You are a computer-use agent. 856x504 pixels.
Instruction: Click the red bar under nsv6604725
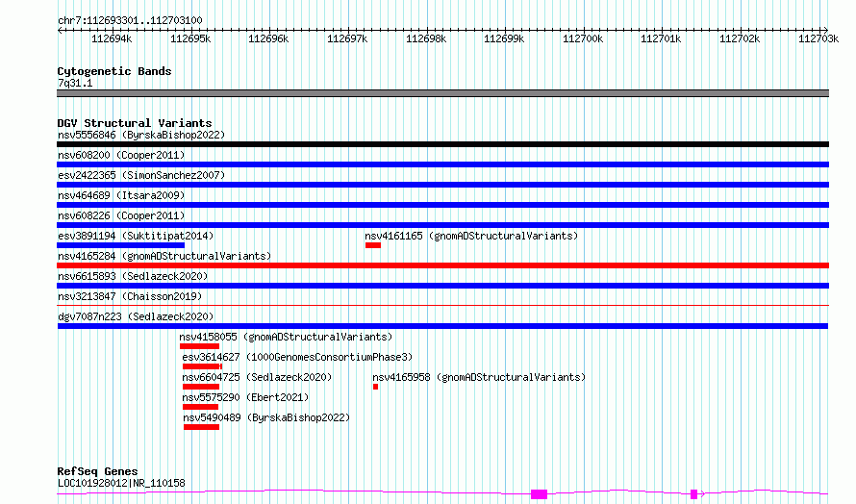[201, 387]
